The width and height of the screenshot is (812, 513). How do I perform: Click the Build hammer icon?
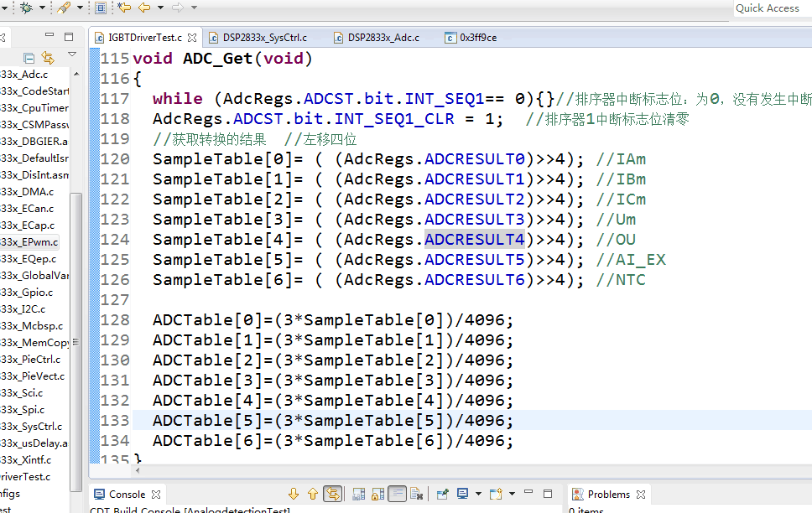pyautogui.click(x=64, y=8)
